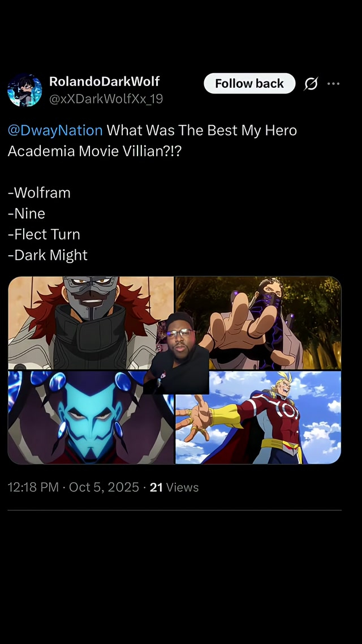Click the '-Wolfram' list line
This screenshot has height=644, width=362.
(39, 192)
